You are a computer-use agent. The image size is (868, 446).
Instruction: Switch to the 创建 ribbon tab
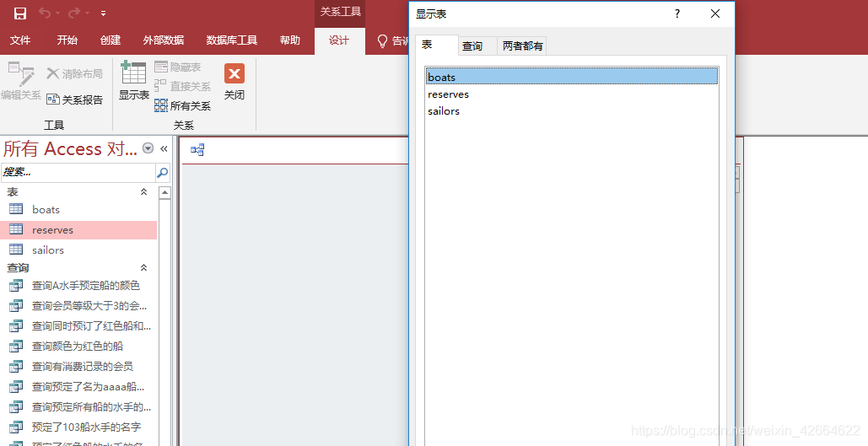111,40
